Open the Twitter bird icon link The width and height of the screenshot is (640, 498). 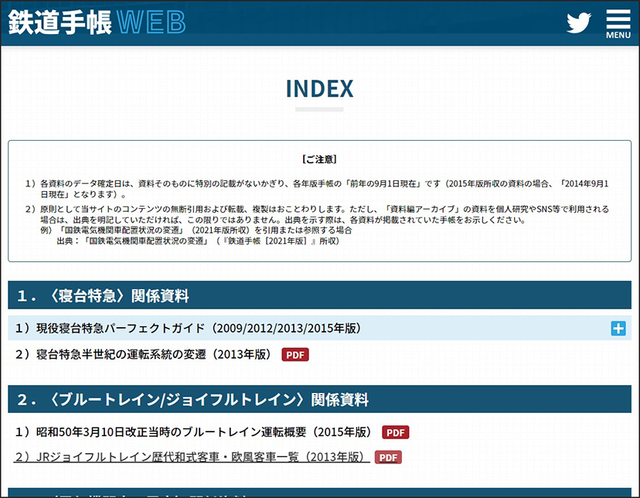(x=578, y=22)
